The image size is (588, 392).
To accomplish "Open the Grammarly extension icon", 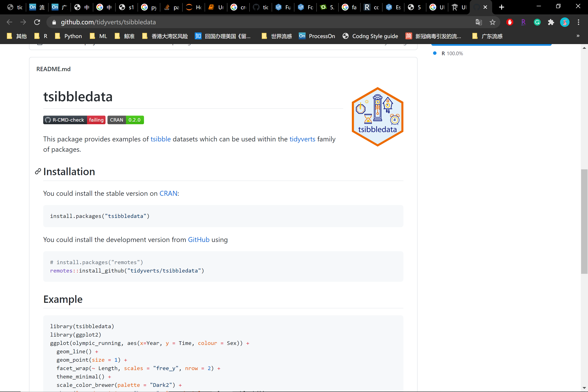I will pos(537,22).
